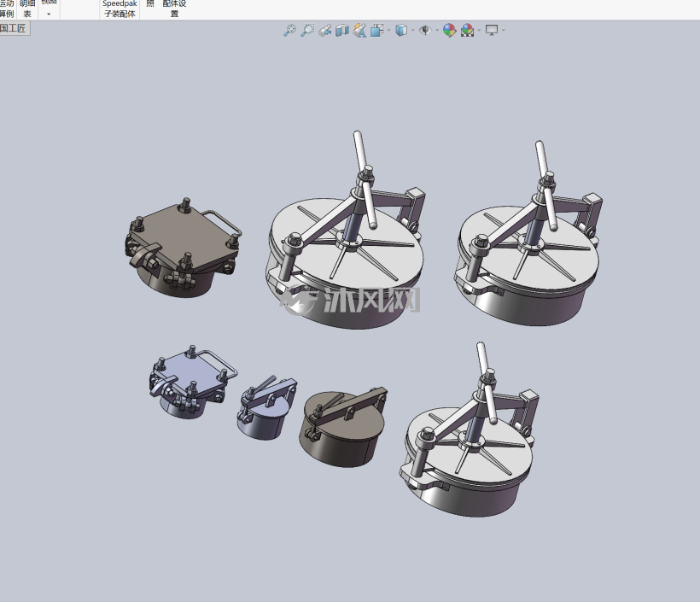Open the 配体设置 ribbon command
Viewport: 700px width, 602px height.
174,9
